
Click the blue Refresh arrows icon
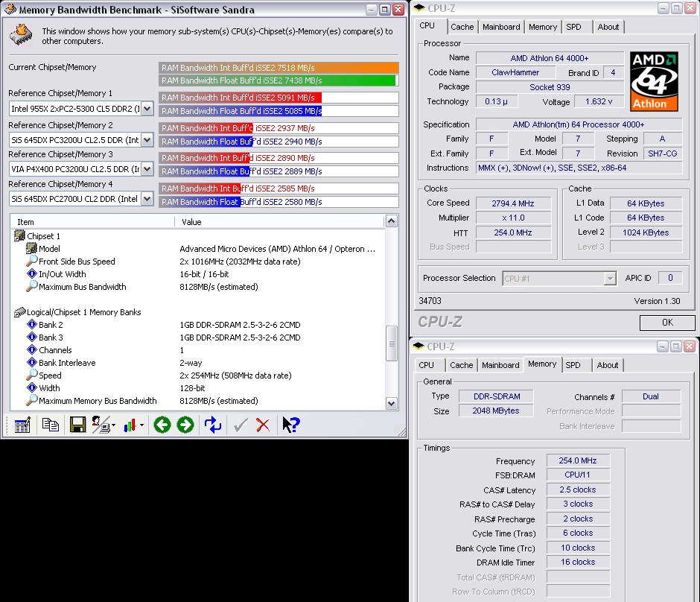[x=213, y=425]
